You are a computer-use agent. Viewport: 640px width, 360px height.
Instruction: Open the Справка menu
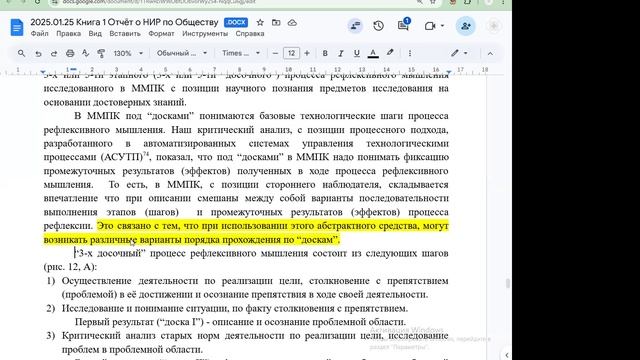point(250,33)
